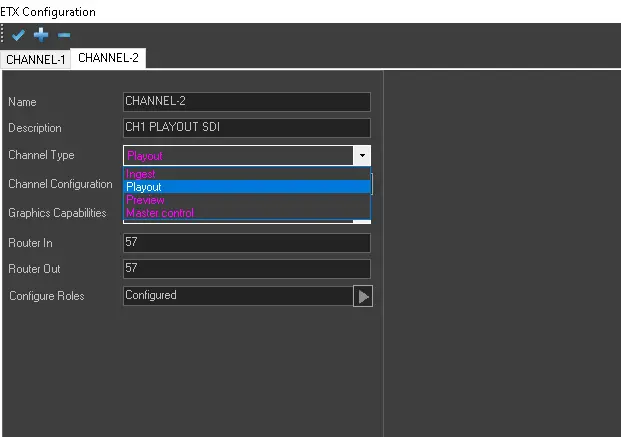Choose Ingest from the channel type list
Screen dimensions: 621x437
141,174
